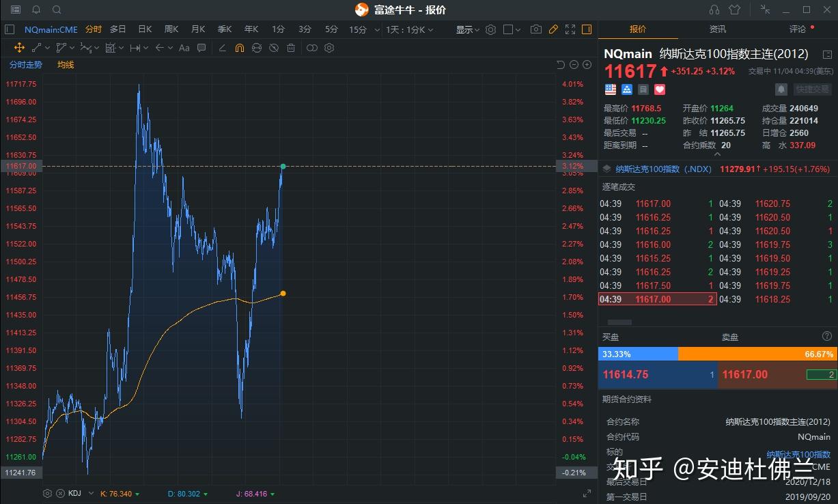This screenshot has height=504, width=838.
Task: Click the trash icon to remove drawings
Action: click(x=290, y=48)
